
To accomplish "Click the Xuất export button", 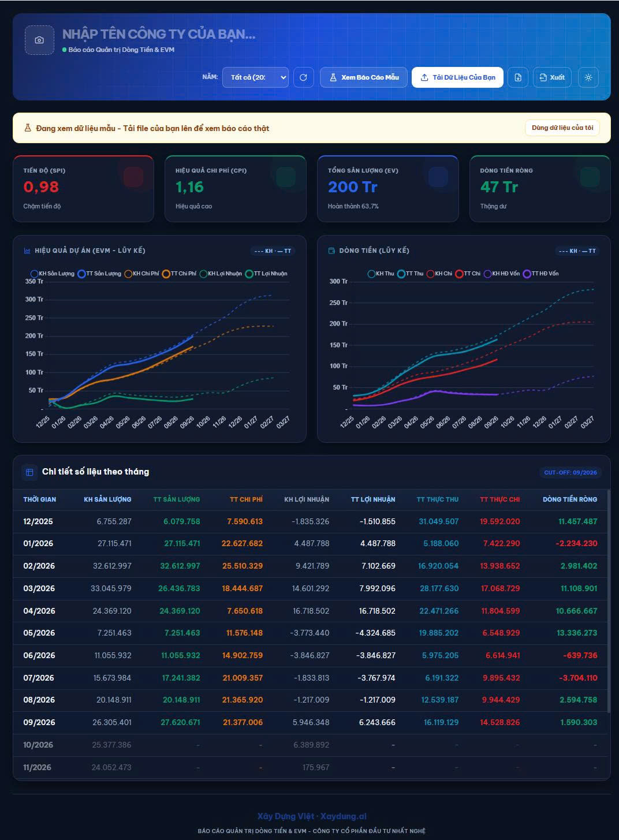I will pos(552,77).
